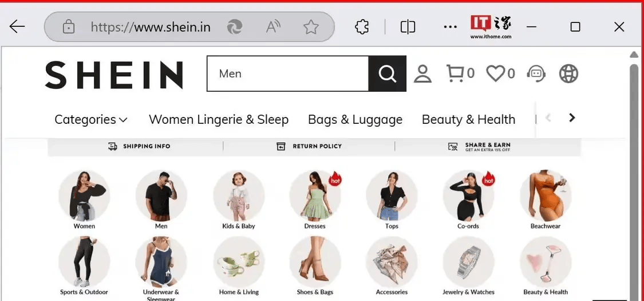Image resolution: width=644 pixels, height=301 pixels.
Task: Select the Tops category thumbnail
Action: (392, 196)
